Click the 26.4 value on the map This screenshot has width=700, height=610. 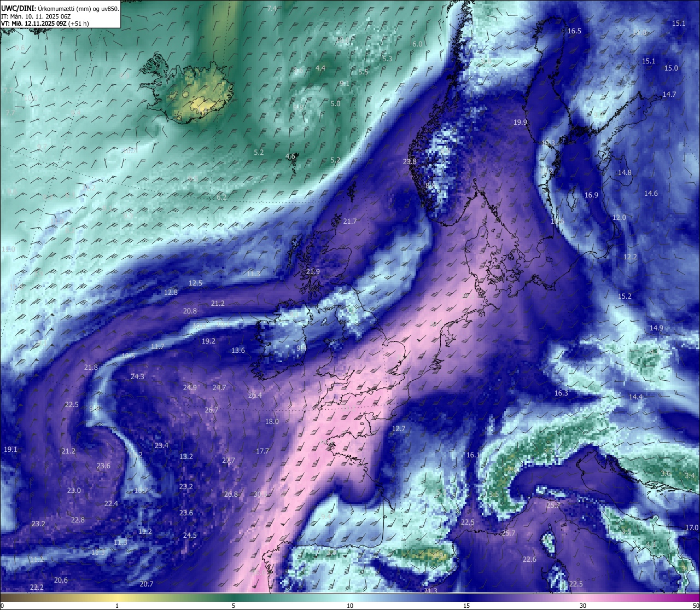pyautogui.click(x=255, y=396)
